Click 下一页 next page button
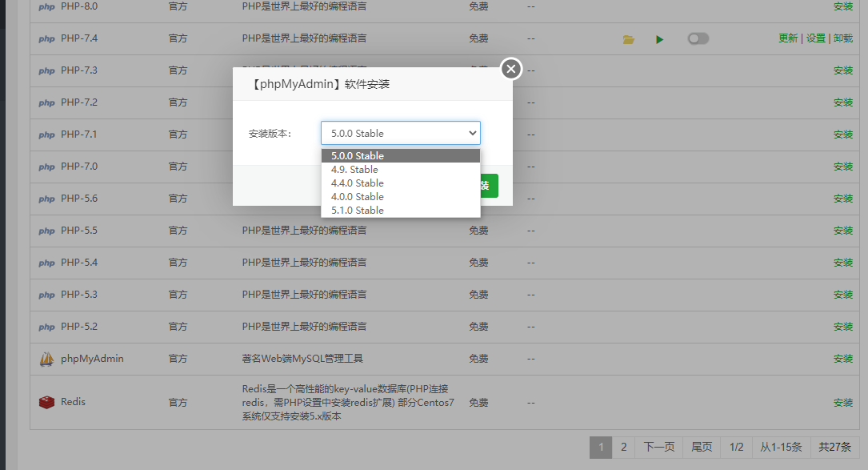868x470 pixels. pos(659,448)
